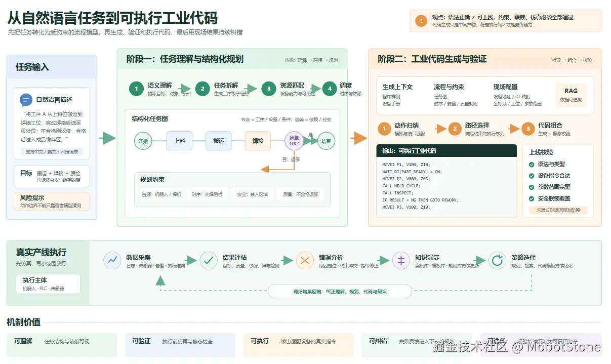Screen dimensions: 611x364
Task: Click the 结构化任务图 heading
Action: point(150,119)
